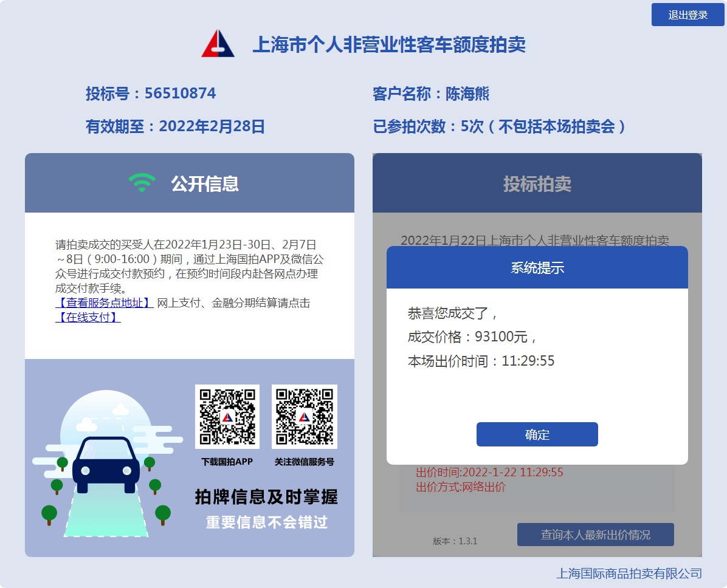Open the 在线支付 online payment link
The image size is (727, 588).
click(88, 318)
